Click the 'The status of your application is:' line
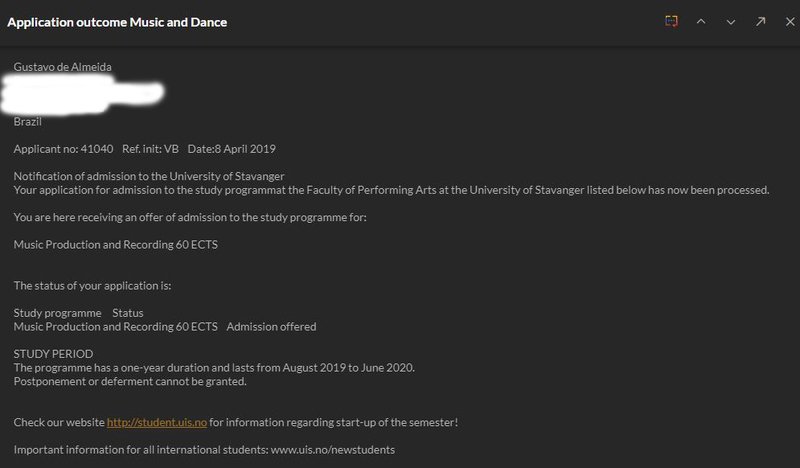Image resolution: width=800 pixels, height=468 pixels. tap(92, 286)
